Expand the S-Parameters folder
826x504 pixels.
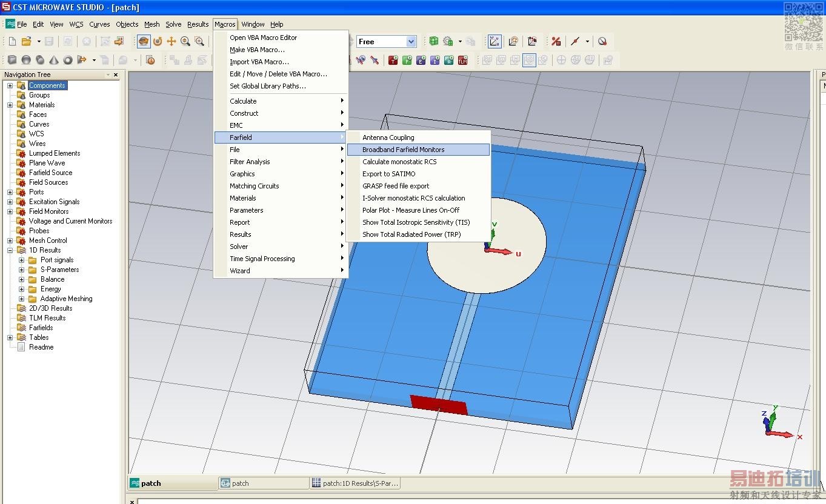coord(21,270)
